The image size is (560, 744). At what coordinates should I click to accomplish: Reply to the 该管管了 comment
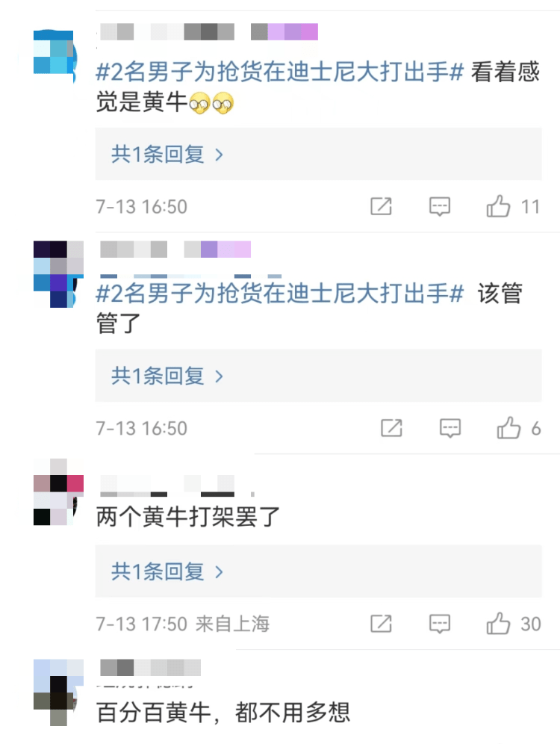[x=450, y=428]
